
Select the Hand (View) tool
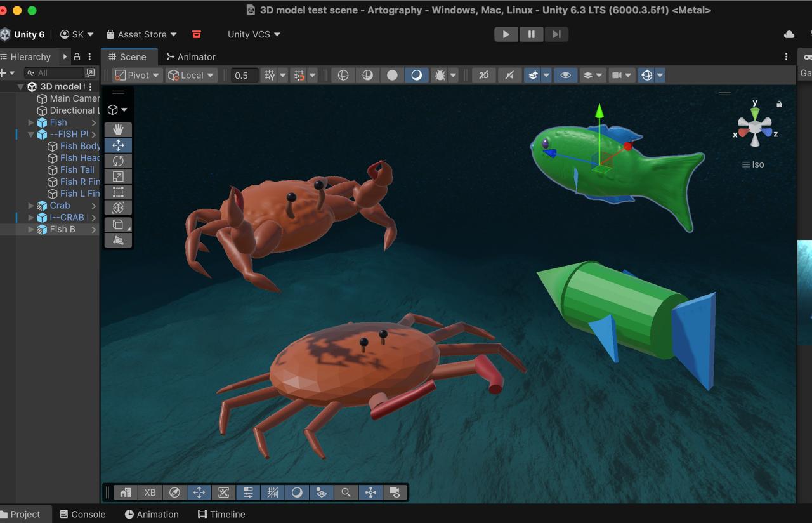118,129
